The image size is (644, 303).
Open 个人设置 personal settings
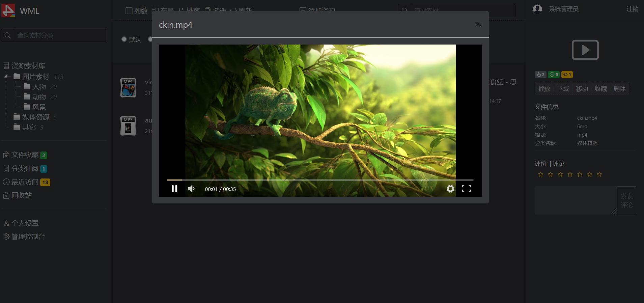(x=21, y=223)
